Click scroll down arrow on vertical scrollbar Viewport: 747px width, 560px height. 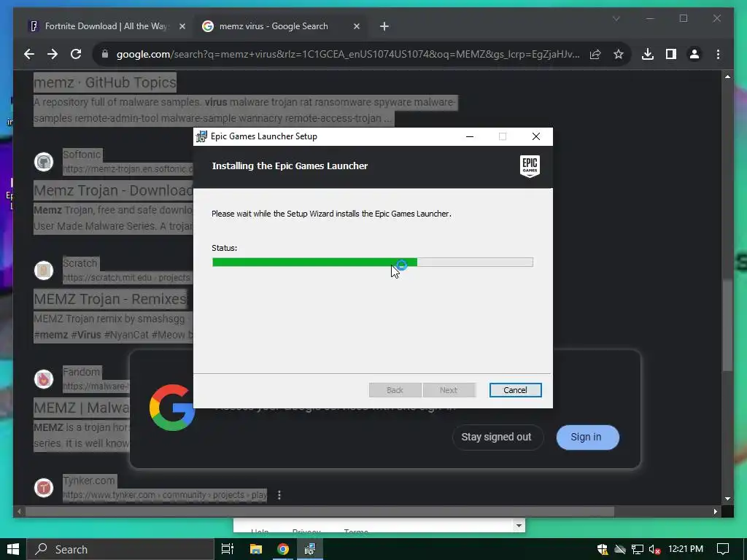[727, 499]
